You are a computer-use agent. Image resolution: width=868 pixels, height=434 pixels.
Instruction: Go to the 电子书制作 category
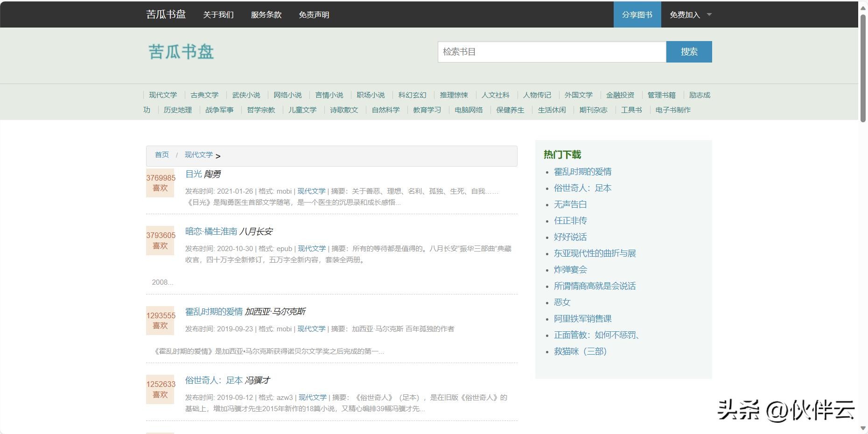pos(672,110)
